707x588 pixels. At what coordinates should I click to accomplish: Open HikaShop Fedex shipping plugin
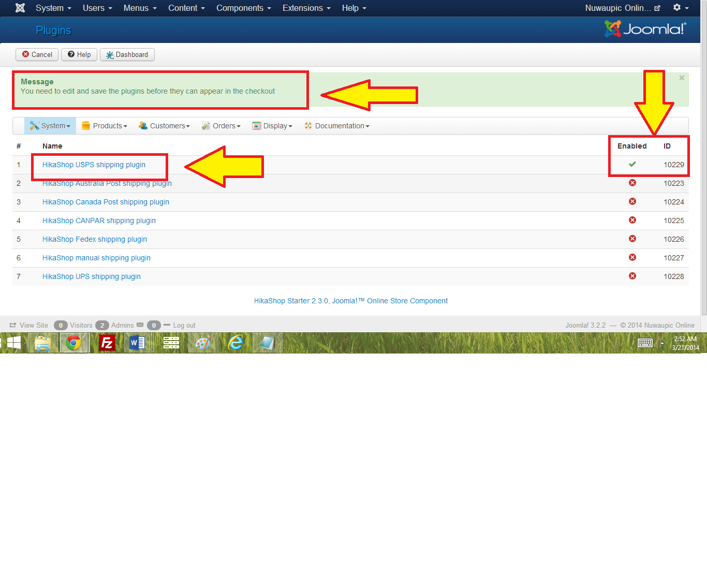[95, 239]
